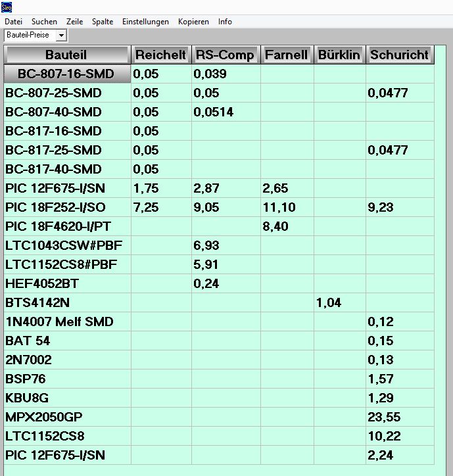Open the Info menu

pos(225,22)
